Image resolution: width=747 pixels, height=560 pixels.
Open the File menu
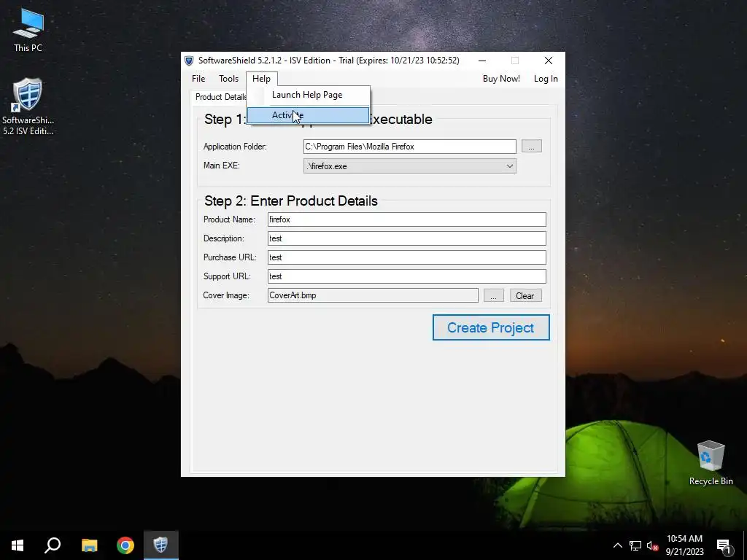(x=198, y=79)
